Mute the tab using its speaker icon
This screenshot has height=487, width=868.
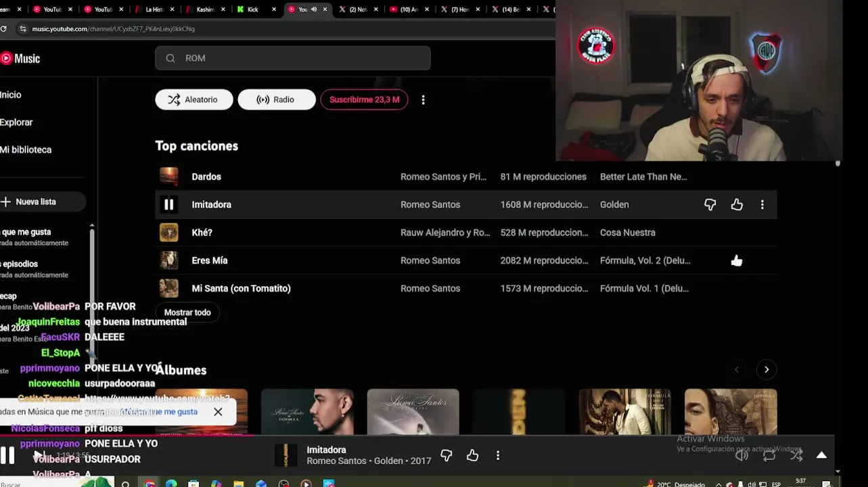point(314,9)
